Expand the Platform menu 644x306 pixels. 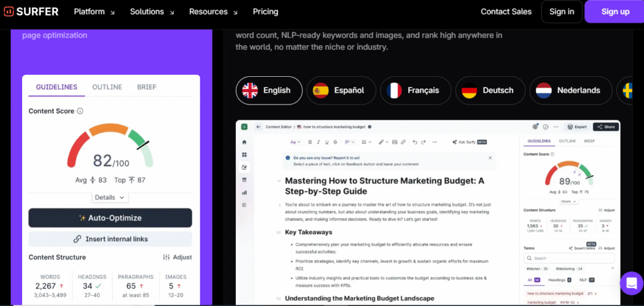[x=94, y=11]
